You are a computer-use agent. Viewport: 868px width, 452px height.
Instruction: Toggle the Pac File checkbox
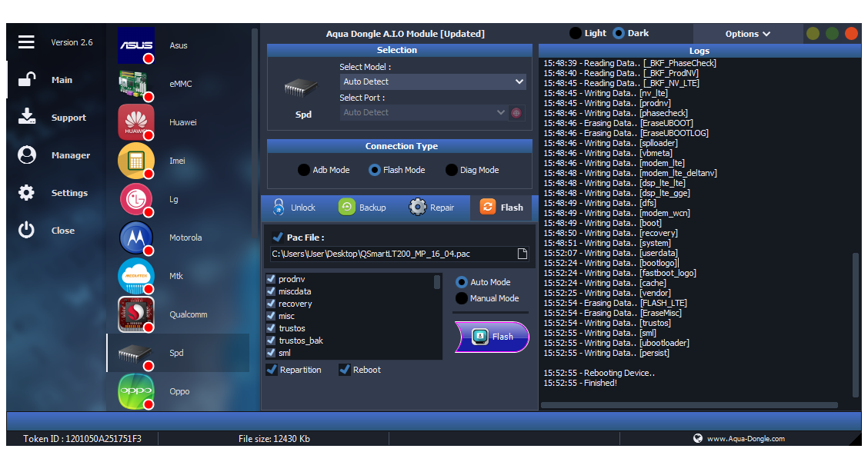click(278, 238)
